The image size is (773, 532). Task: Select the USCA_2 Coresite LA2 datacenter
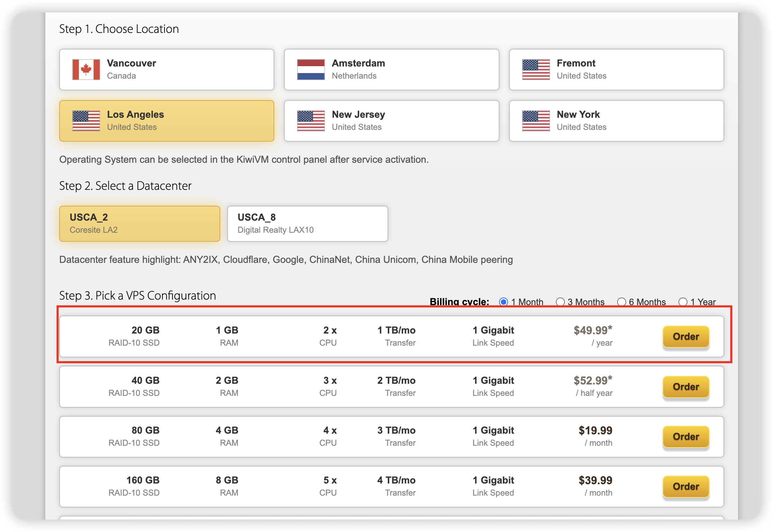coord(140,223)
